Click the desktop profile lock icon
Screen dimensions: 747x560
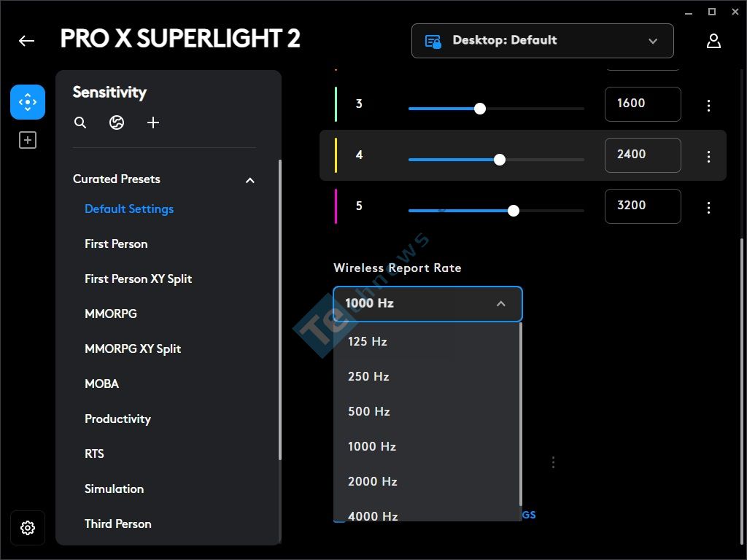tap(433, 42)
